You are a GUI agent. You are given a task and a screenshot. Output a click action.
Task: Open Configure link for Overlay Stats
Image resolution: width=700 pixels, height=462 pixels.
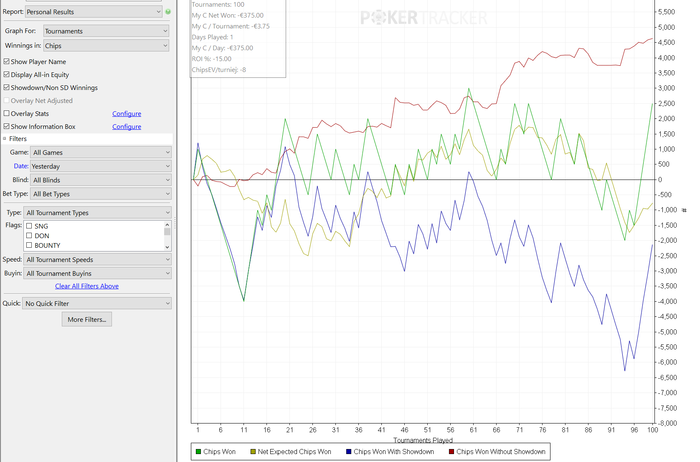click(127, 114)
